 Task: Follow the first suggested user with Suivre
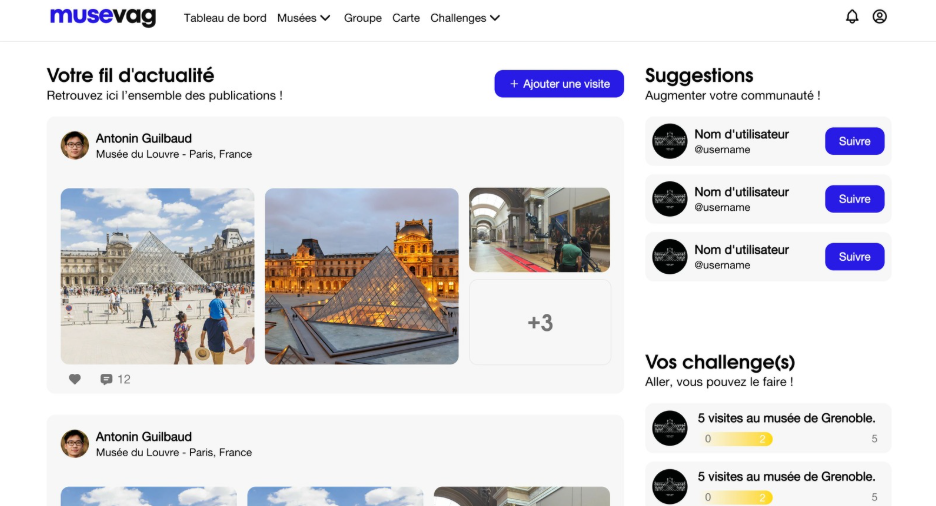[855, 141]
